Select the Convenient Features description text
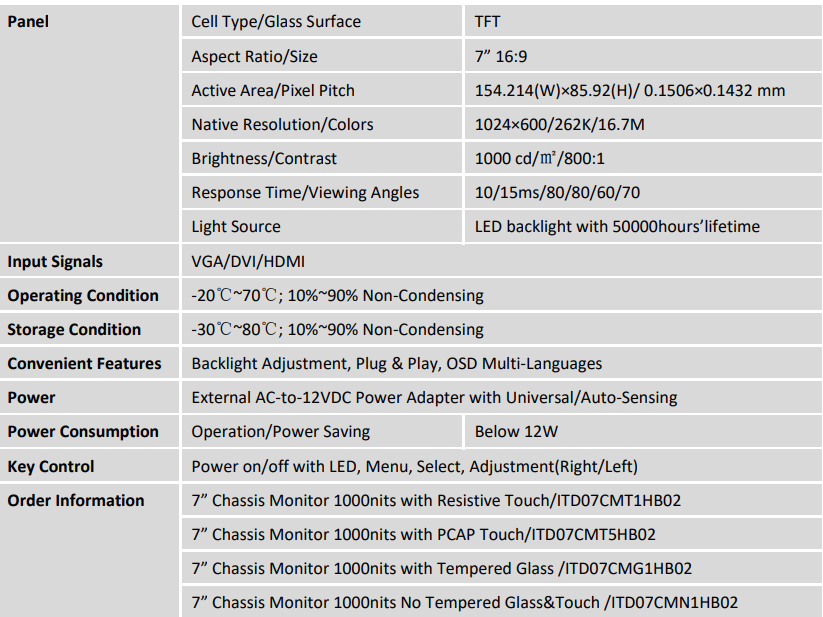 [397, 363]
